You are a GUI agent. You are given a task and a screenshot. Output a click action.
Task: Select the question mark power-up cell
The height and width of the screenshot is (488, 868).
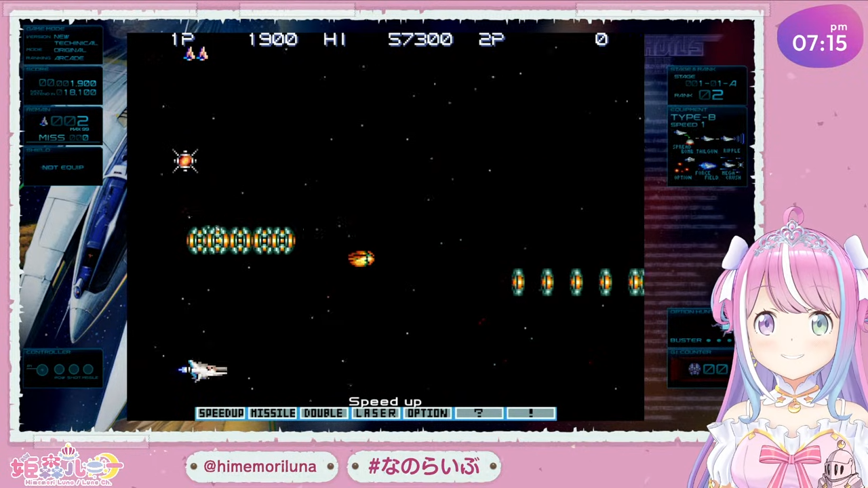(x=479, y=413)
